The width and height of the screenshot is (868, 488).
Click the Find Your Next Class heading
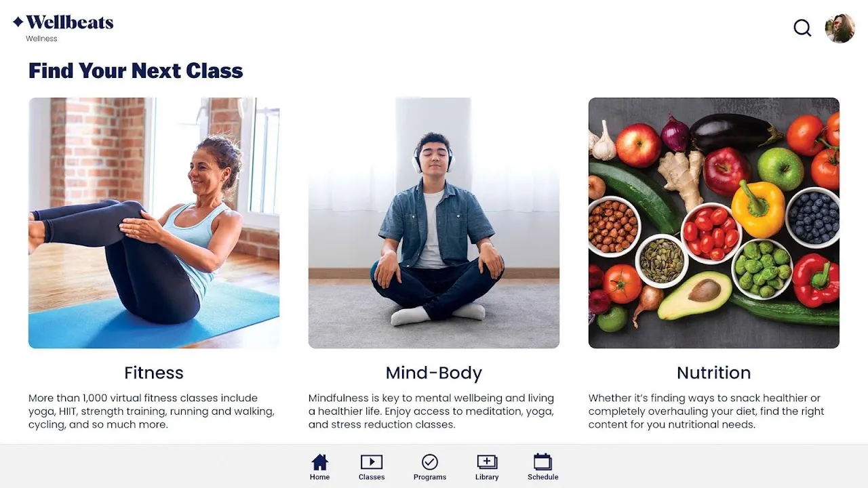(x=136, y=70)
